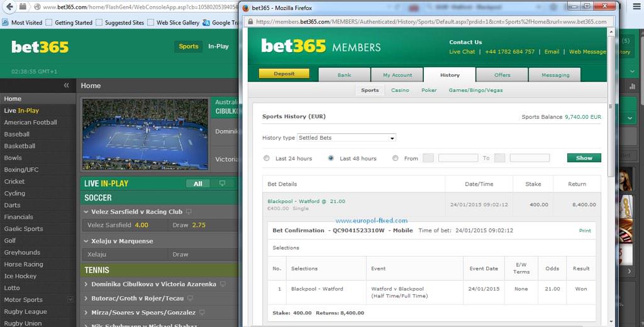
Task: Click main browser URL address bar
Action: point(140,7)
